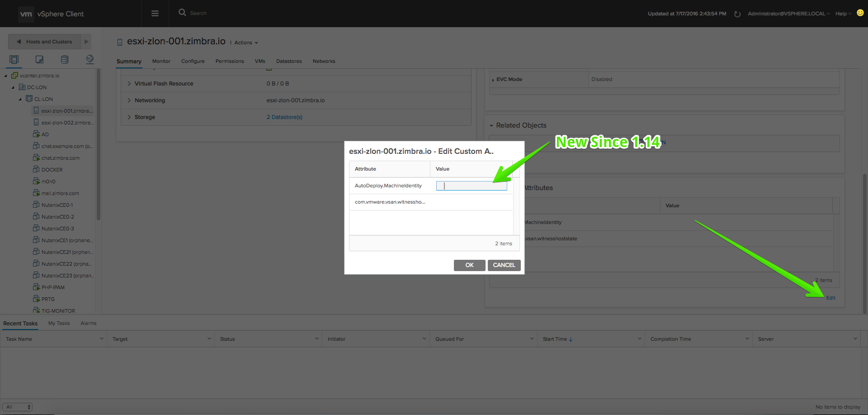The image size is (868, 415).
Task: Open Task Name column filter dropdown
Action: click(101, 339)
